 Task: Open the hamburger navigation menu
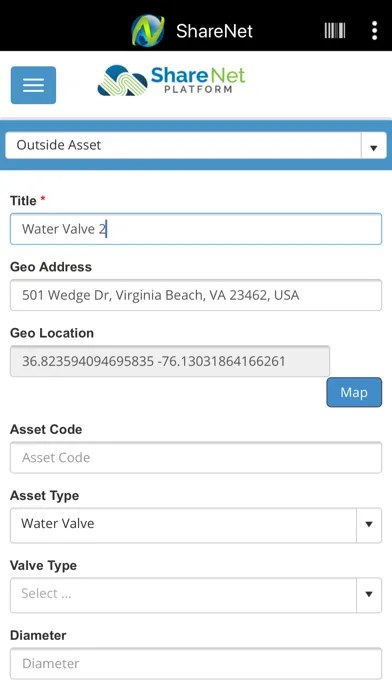click(x=33, y=85)
